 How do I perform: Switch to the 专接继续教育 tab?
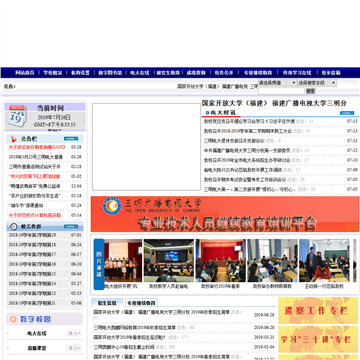point(141,303)
